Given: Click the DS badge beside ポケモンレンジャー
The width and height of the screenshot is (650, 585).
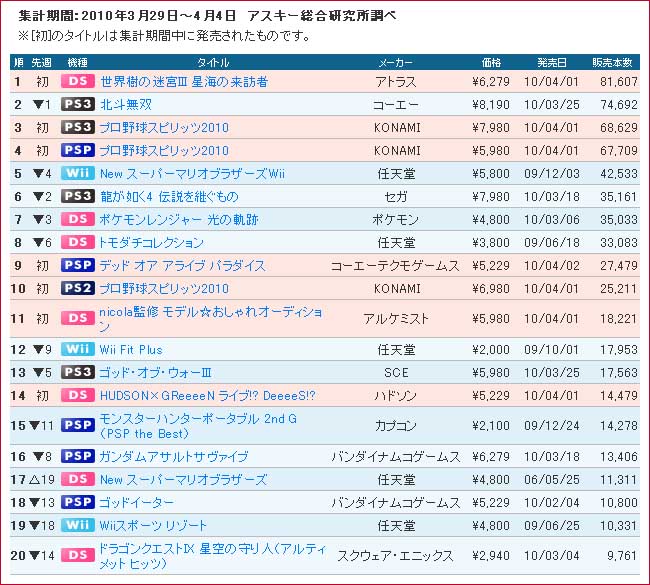Looking at the screenshot, I should click(x=78, y=219).
